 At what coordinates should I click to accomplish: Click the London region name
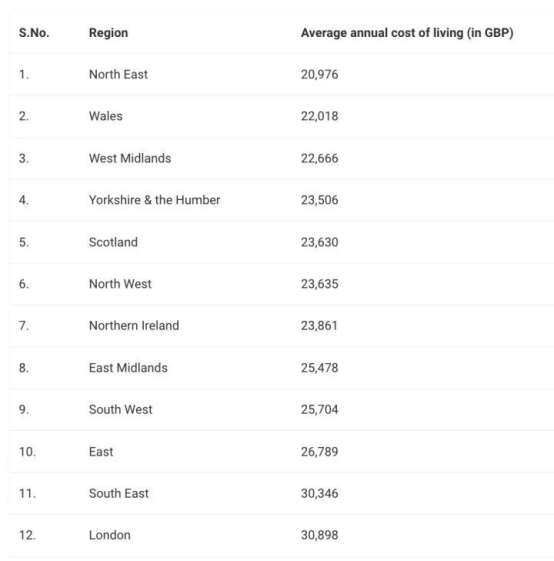click(110, 535)
